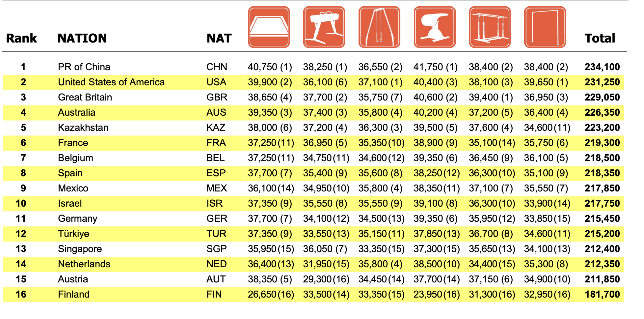644x319 pixels.
Task: Select the Germany nation name
Action: pos(78,218)
